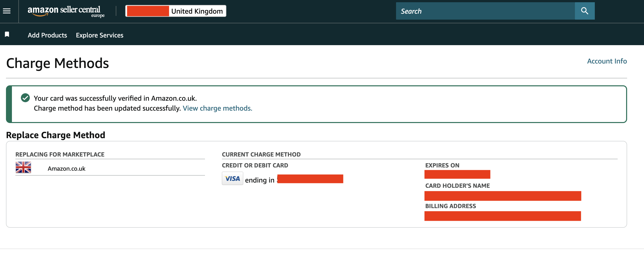
Task: Click the 'ending in' card number text
Action: tap(260, 180)
